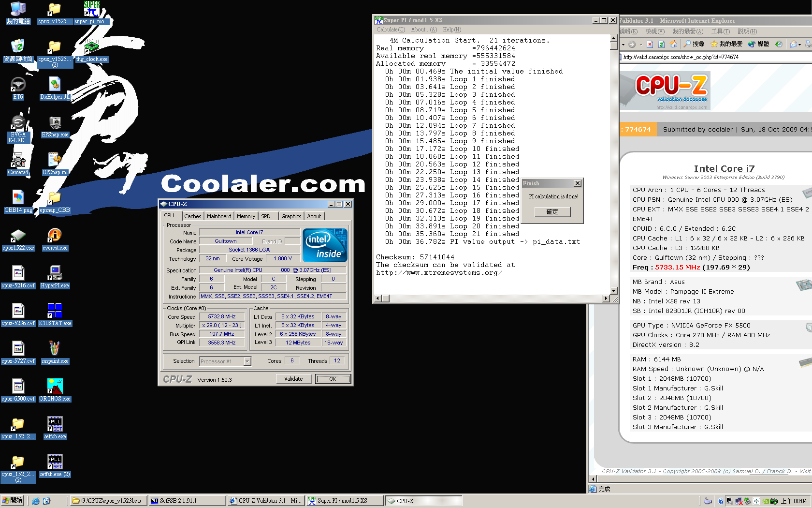812x508 pixels.
Task: Click the IE Stop toolbar icon
Action: point(650,44)
